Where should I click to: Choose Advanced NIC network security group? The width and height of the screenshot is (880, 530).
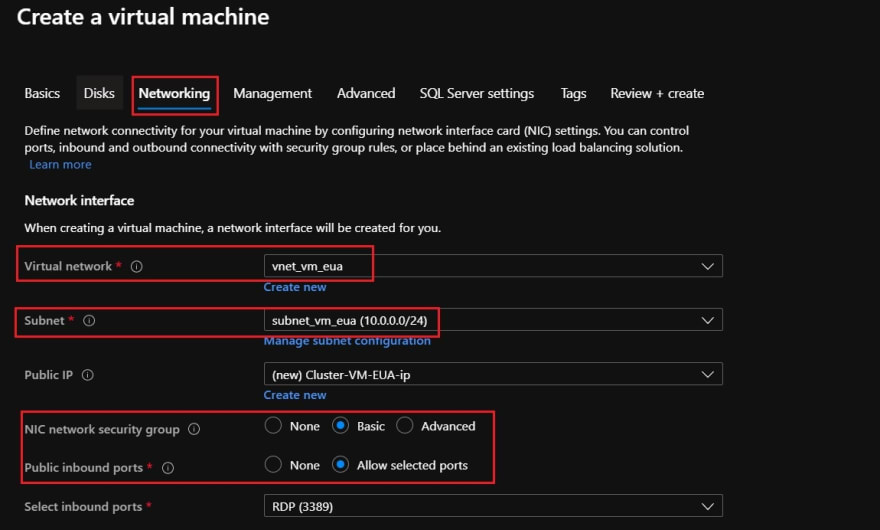[x=405, y=426]
